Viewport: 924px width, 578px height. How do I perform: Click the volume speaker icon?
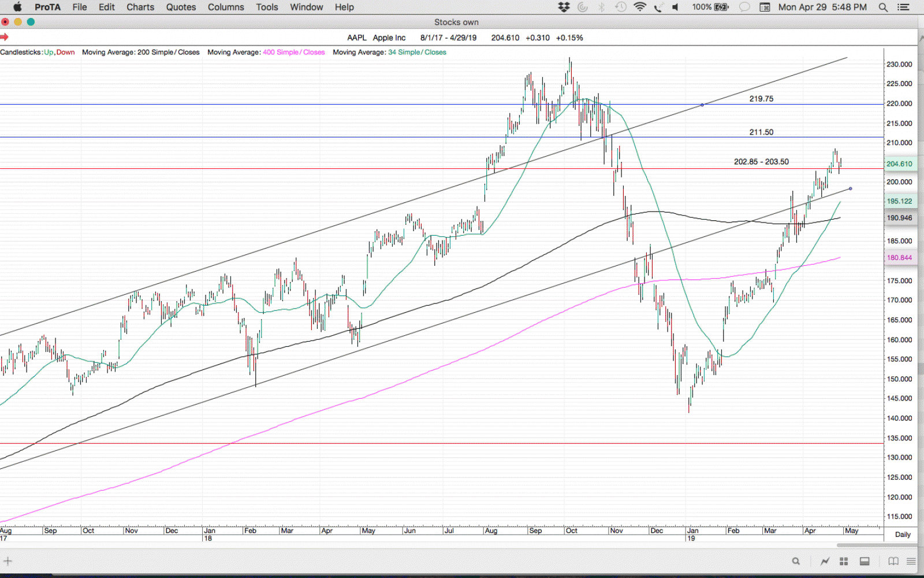pyautogui.click(x=675, y=7)
